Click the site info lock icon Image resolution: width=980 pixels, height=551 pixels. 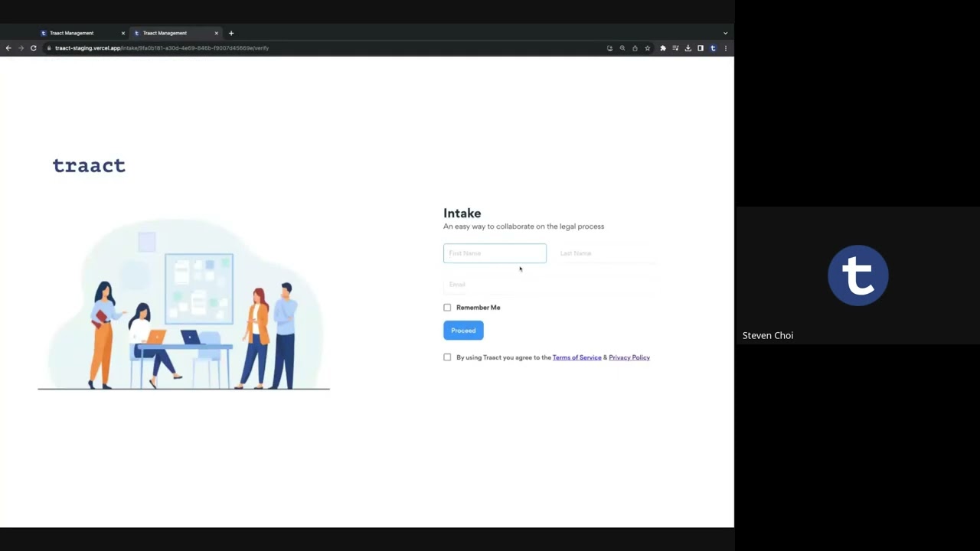point(48,48)
